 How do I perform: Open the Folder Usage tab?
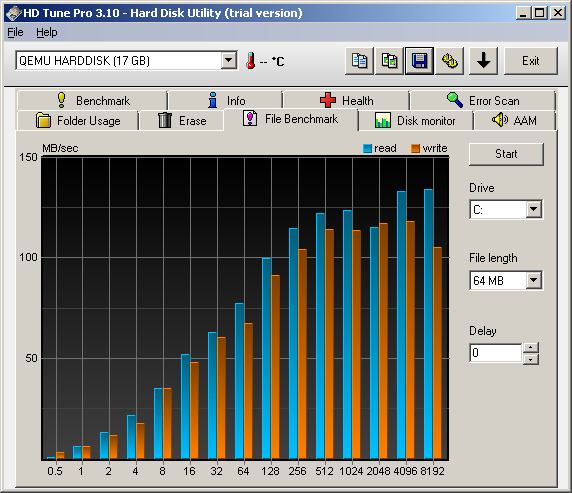(x=78, y=120)
